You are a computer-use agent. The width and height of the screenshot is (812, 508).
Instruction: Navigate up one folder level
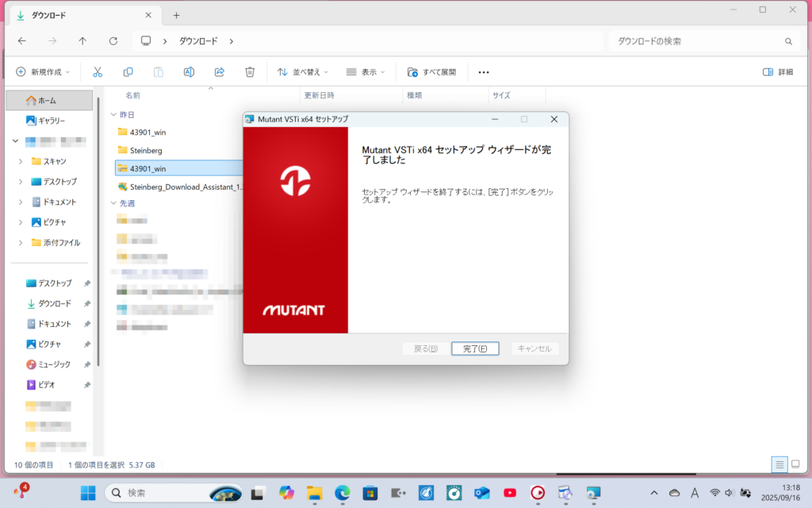point(82,40)
